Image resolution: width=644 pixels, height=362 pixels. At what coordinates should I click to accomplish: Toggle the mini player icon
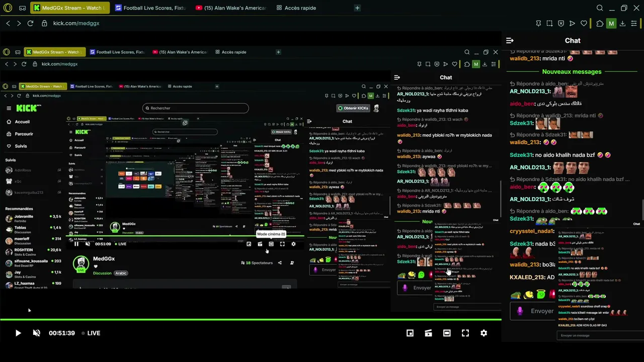(410, 333)
